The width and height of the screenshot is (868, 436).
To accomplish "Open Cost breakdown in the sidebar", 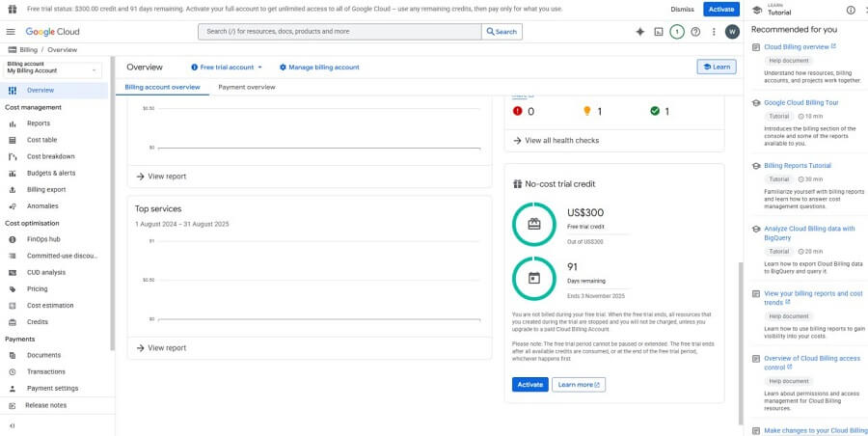I will pos(51,157).
